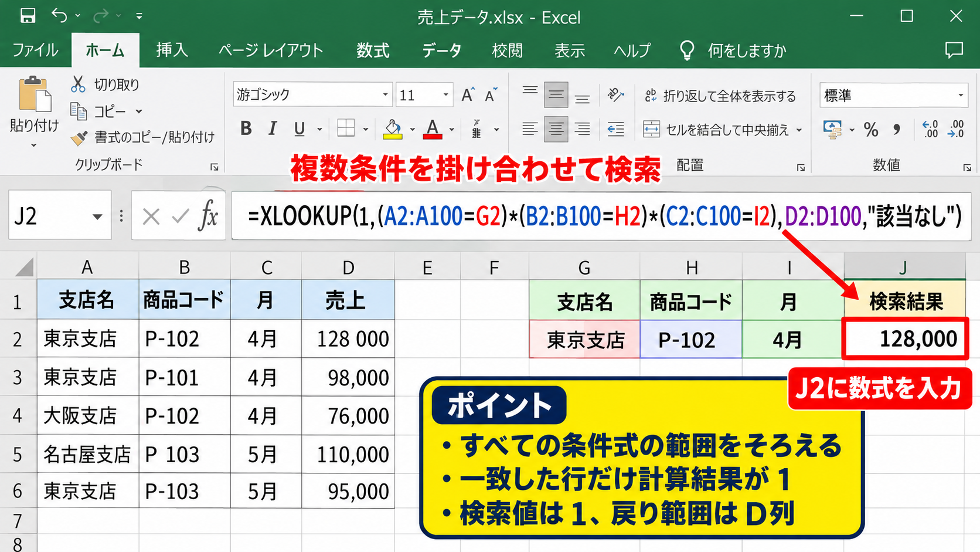Click the red font color A button
The width and height of the screenshot is (980, 552).
point(433,129)
